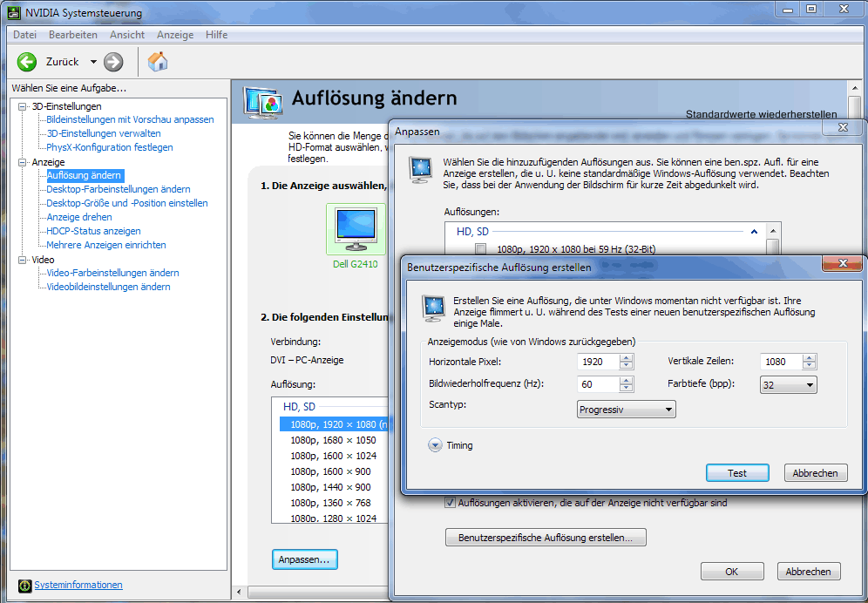Click OK in Anpassen dialog
Image resolution: width=868 pixels, height=603 pixels.
[x=732, y=572]
